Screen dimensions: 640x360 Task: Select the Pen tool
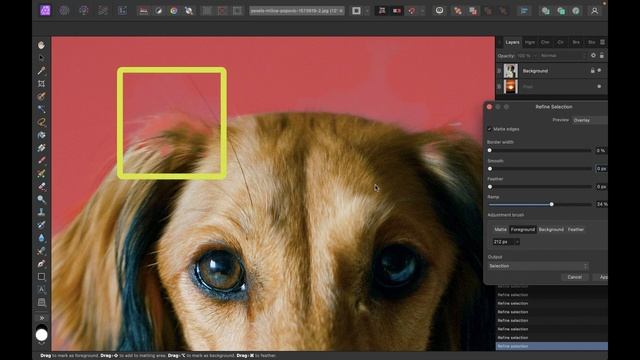point(41,264)
